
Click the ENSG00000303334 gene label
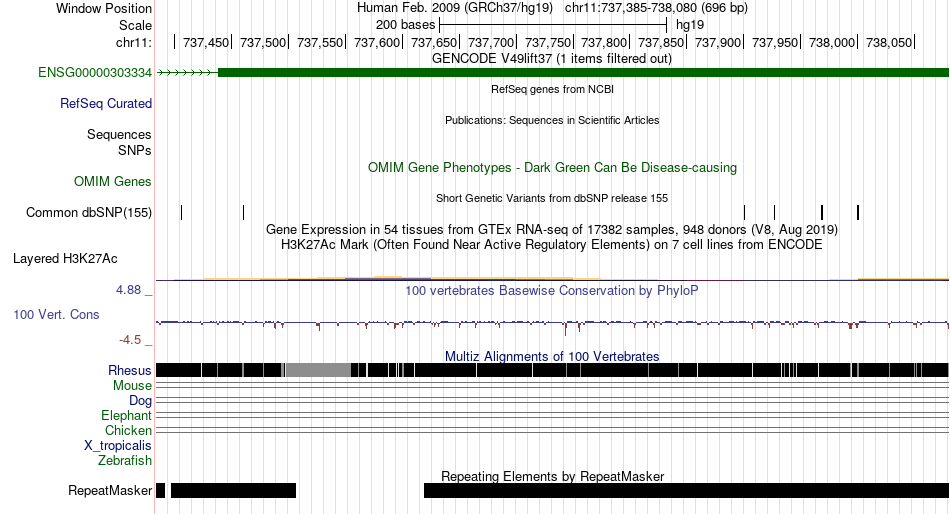click(95, 73)
